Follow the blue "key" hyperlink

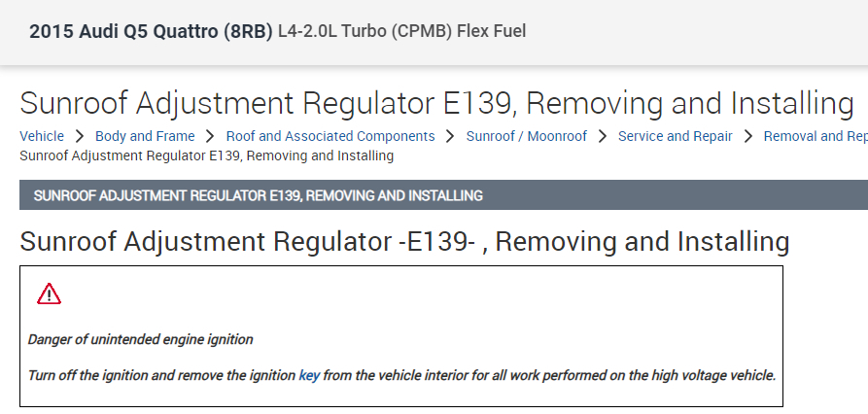[309, 375]
